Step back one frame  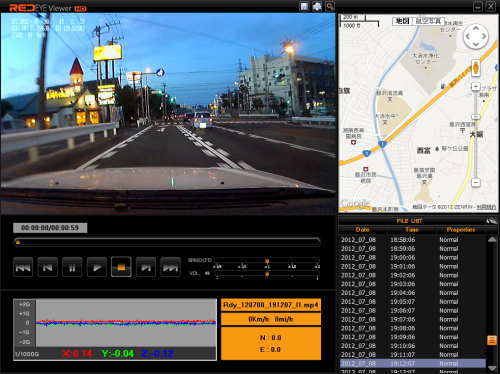point(47,267)
